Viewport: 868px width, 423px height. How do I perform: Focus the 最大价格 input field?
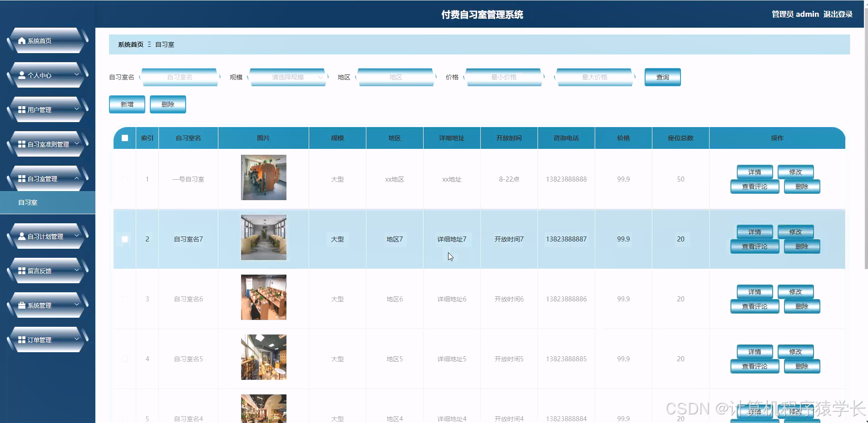[595, 77]
